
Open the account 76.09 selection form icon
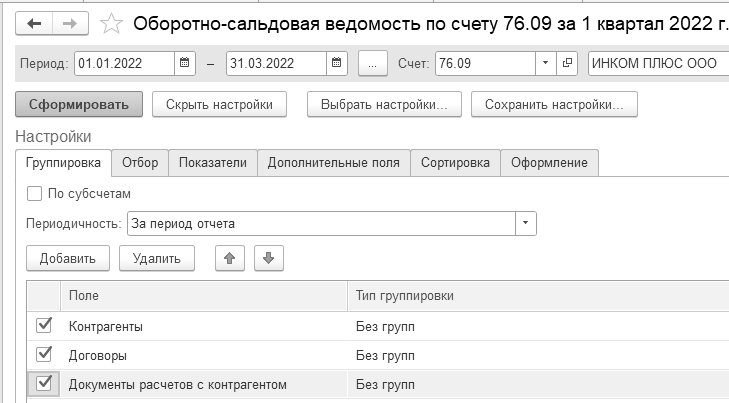(568, 63)
